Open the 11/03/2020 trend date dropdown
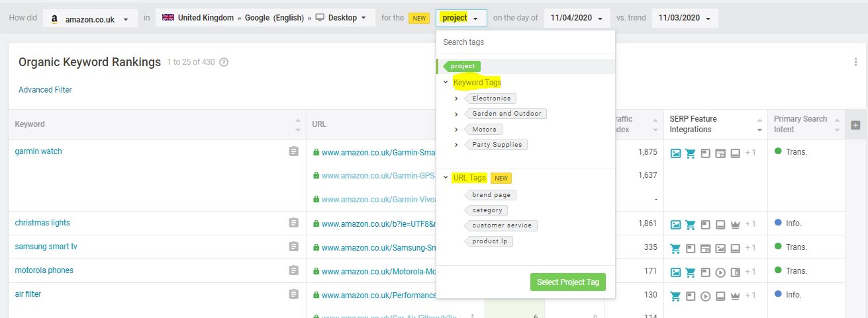Image resolution: width=868 pixels, height=318 pixels. pyautogui.click(x=685, y=18)
